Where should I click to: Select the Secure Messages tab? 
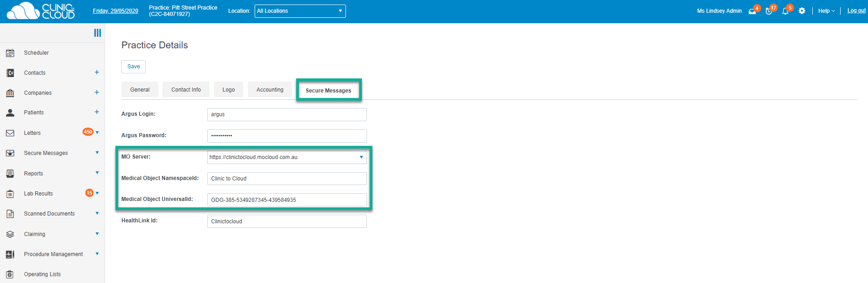[x=329, y=91]
